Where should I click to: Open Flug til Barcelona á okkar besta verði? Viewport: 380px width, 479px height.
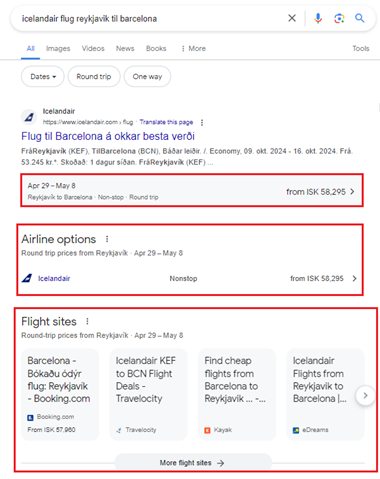pos(108,136)
